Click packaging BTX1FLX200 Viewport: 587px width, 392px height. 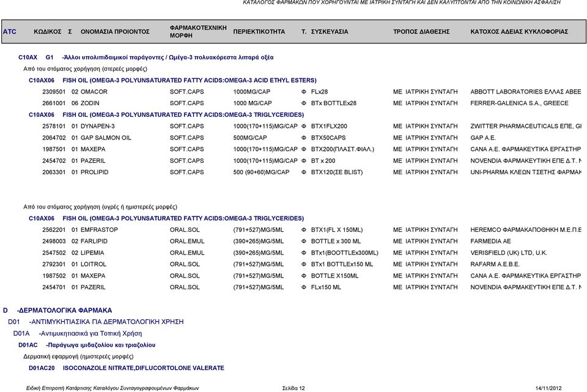329,126
